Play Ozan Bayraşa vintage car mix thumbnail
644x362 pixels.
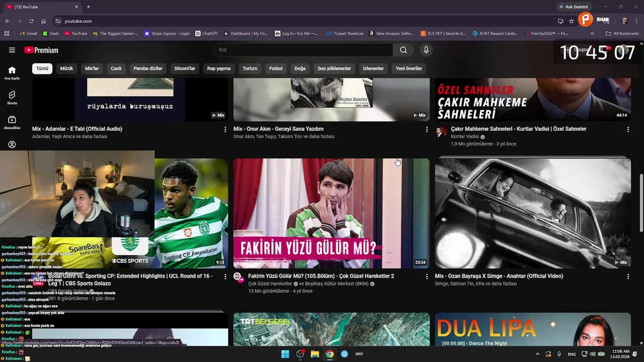[533, 213]
